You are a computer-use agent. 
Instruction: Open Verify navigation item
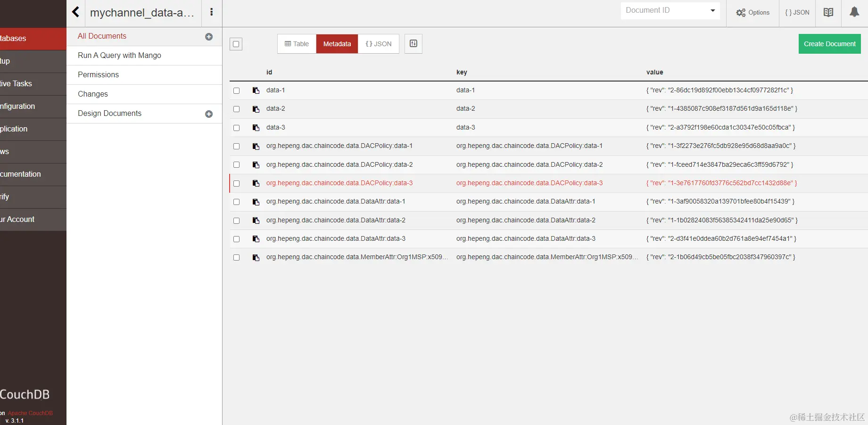[33, 197]
